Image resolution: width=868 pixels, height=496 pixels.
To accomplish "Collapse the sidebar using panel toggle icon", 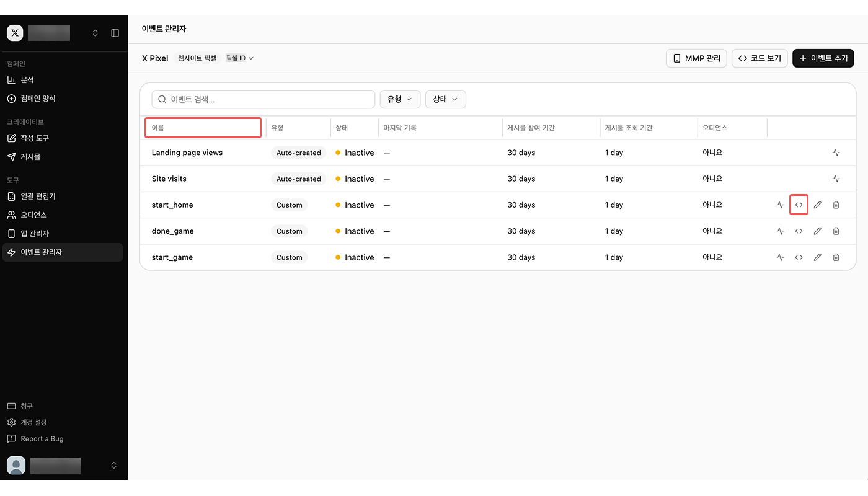I will pyautogui.click(x=115, y=33).
